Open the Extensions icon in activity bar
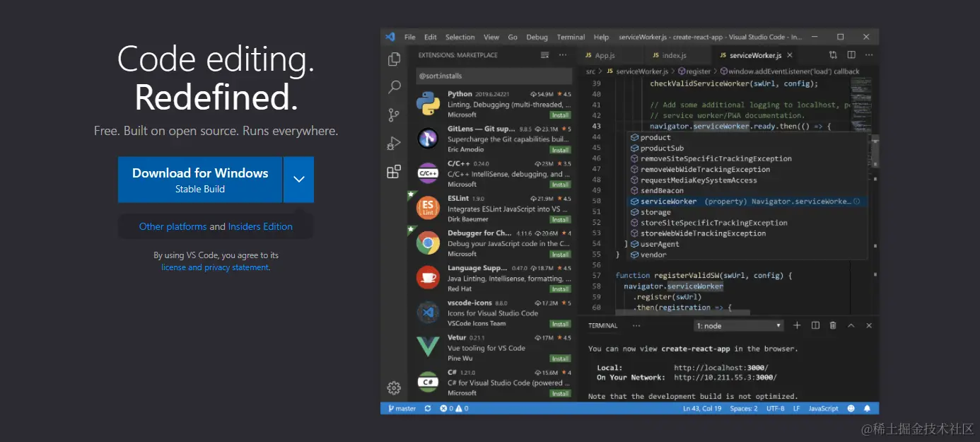The height and width of the screenshot is (442, 980). click(x=394, y=172)
